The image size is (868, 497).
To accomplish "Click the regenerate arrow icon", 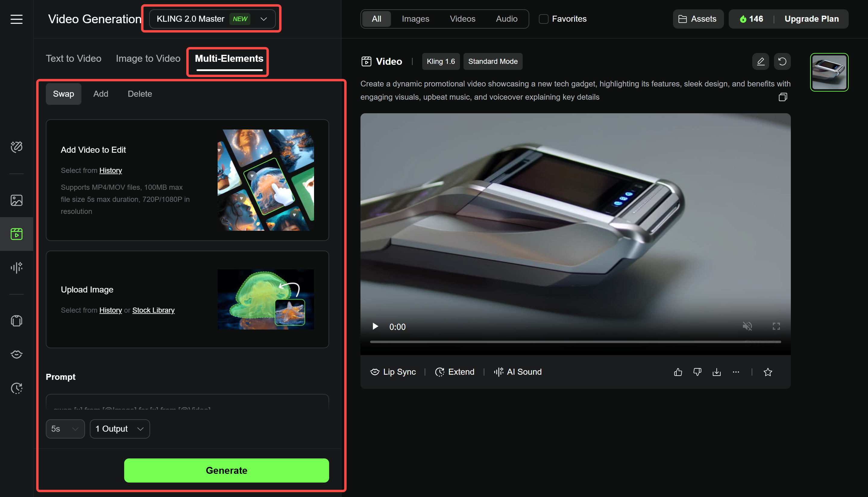I will point(782,61).
